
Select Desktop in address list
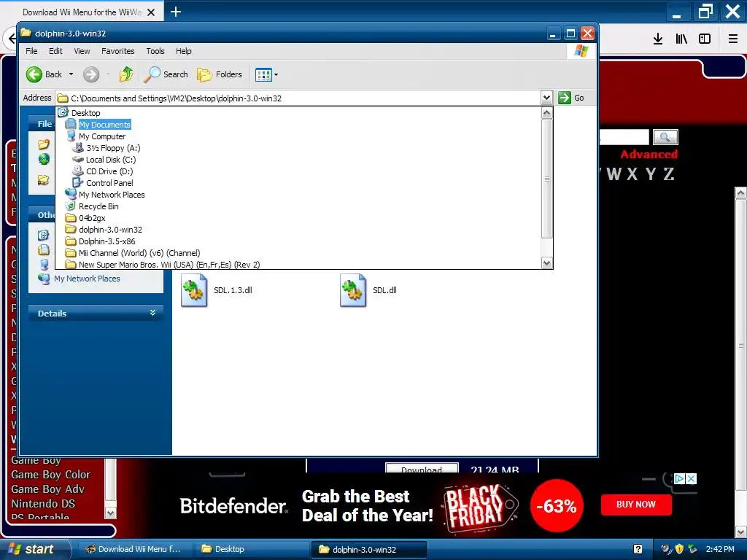[x=86, y=113]
